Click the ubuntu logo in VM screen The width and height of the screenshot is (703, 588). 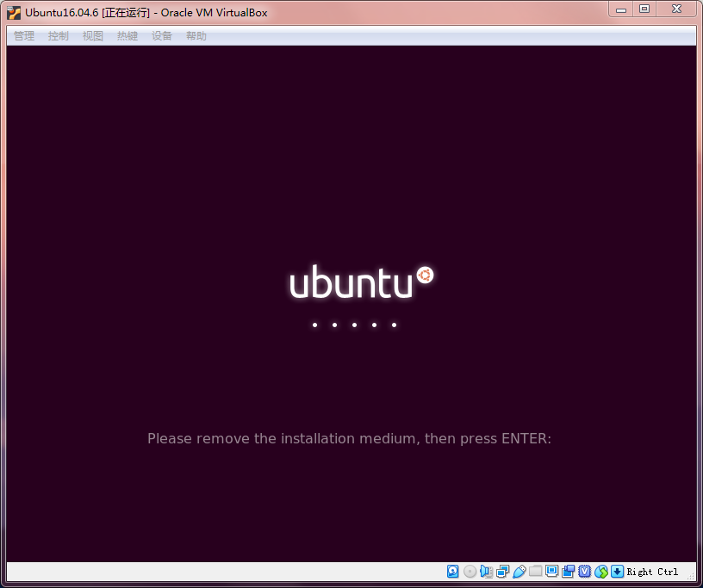pos(361,282)
